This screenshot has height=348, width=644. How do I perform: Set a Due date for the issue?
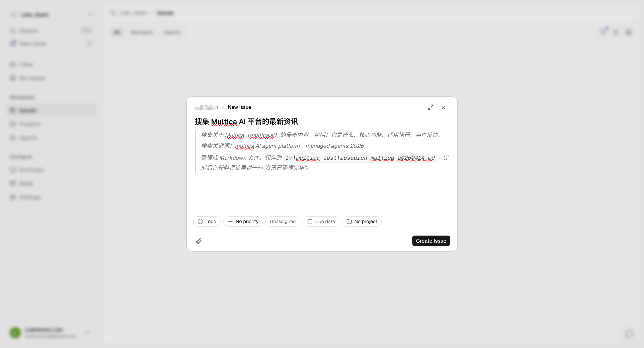tap(321, 221)
